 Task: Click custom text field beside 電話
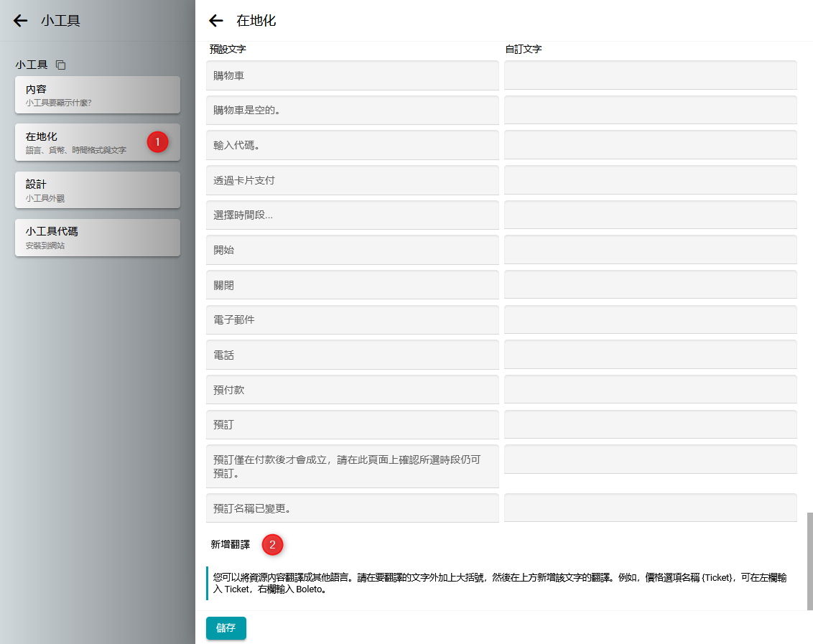[x=650, y=355]
